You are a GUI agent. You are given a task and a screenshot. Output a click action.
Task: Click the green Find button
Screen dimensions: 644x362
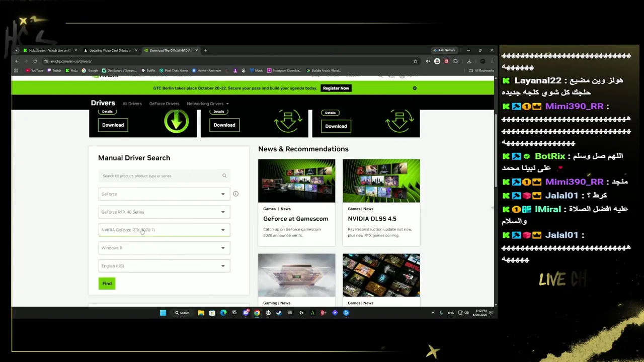(x=107, y=284)
